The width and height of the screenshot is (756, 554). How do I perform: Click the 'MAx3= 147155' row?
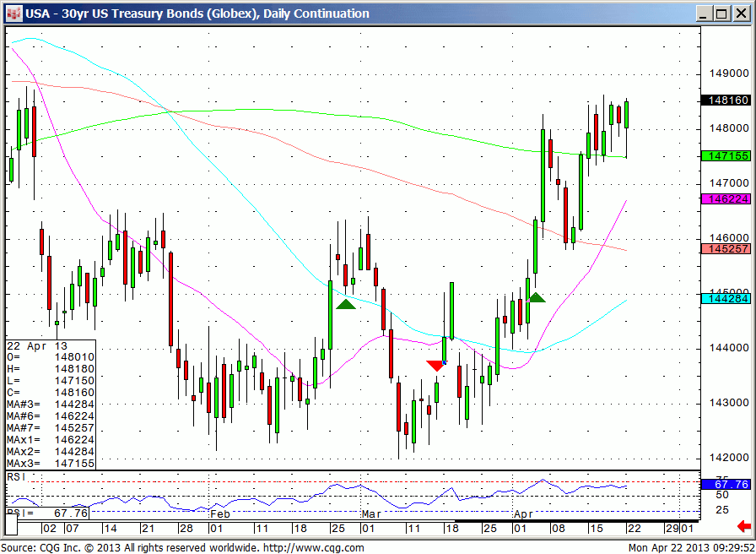51,464
